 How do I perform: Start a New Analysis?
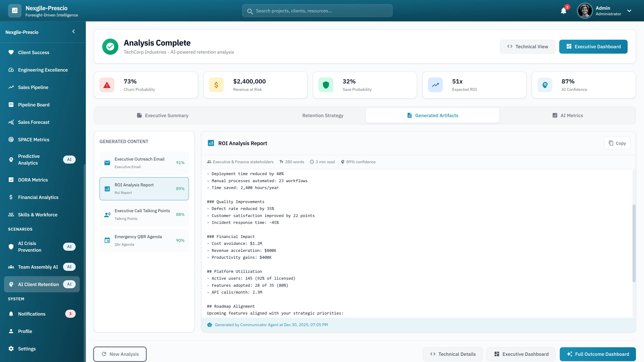[x=120, y=354]
